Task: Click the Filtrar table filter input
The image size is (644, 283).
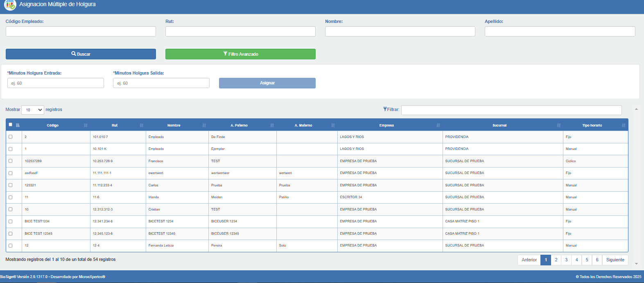Action: (x=511, y=110)
